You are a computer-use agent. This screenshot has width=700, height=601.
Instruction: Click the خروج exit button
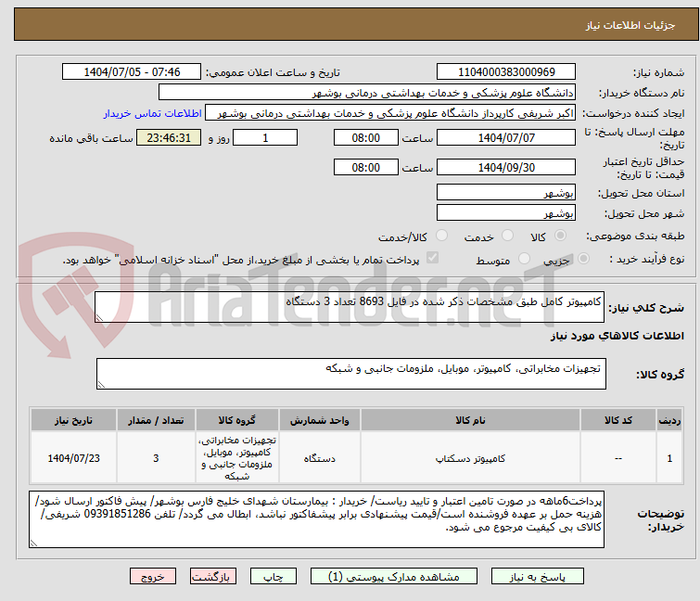tap(153, 576)
